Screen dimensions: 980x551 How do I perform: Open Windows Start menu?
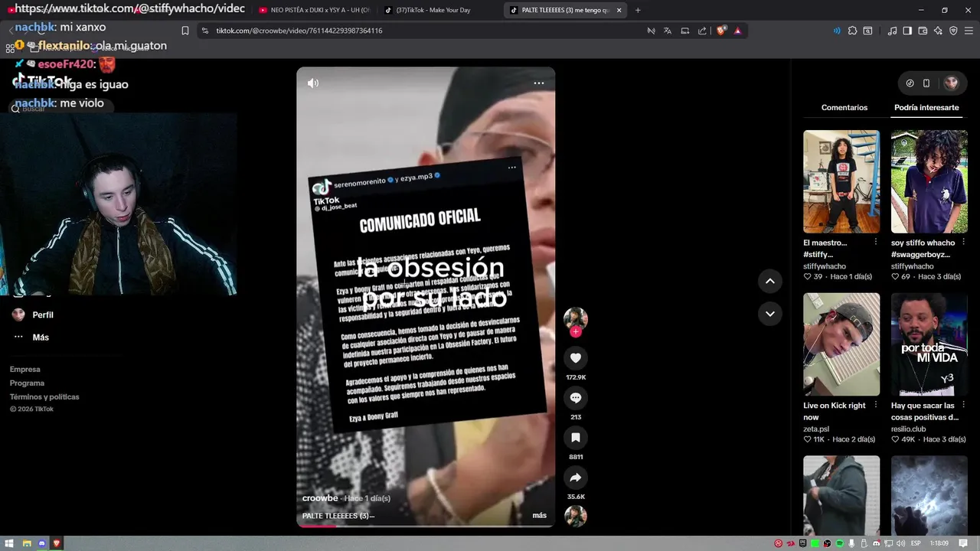click(10, 543)
